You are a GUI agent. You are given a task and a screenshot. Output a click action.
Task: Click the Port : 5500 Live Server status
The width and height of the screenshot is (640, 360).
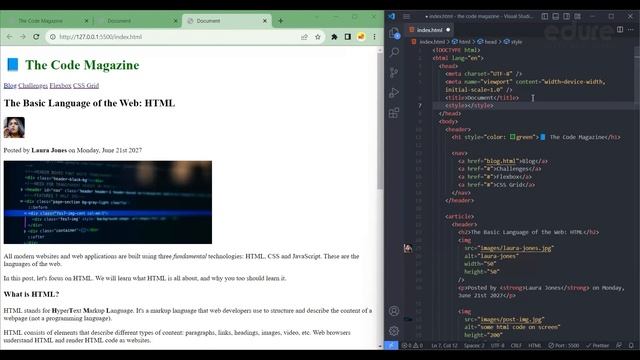564,345
